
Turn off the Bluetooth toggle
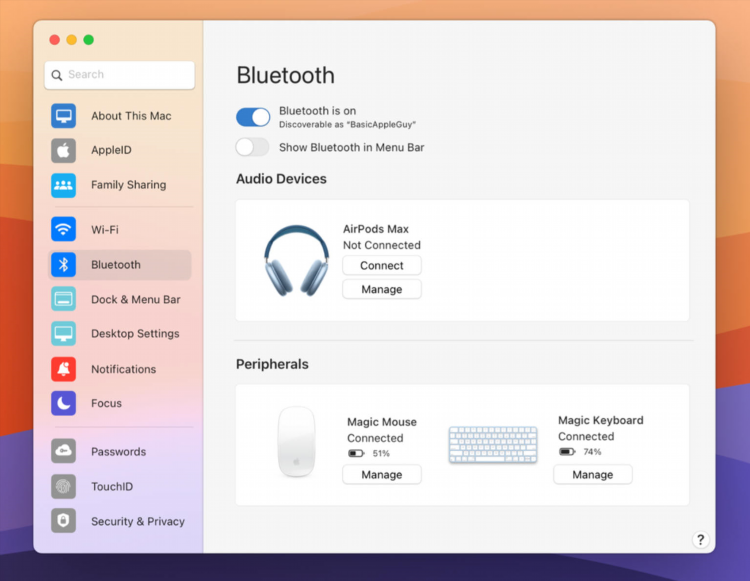pos(253,117)
